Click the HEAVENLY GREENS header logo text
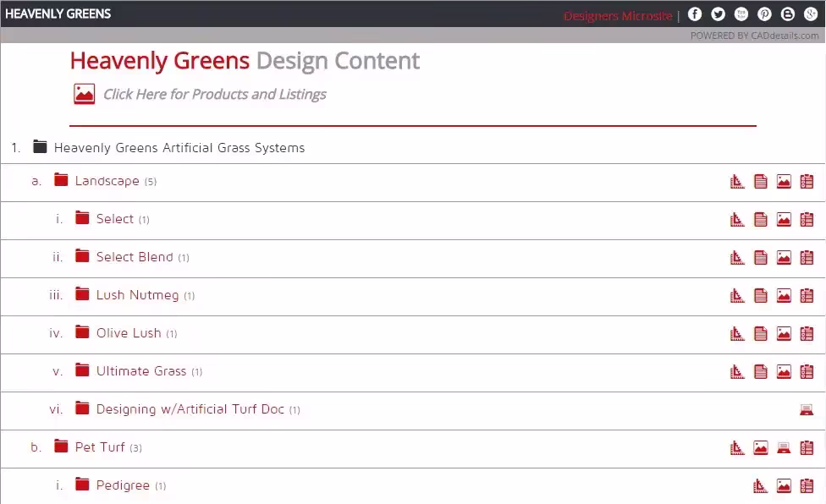The image size is (826, 504). (58, 14)
